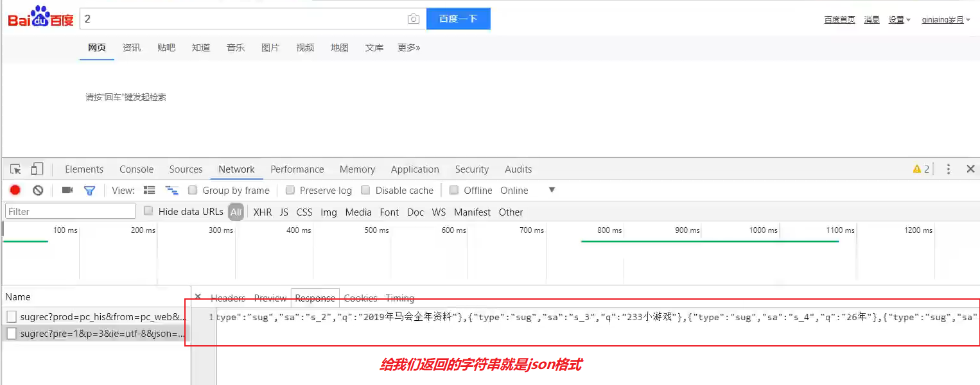This screenshot has height=385, width=980.
Task: Click file icon of sugrec?pre=1 request
Action: click(x=12, y=333)
